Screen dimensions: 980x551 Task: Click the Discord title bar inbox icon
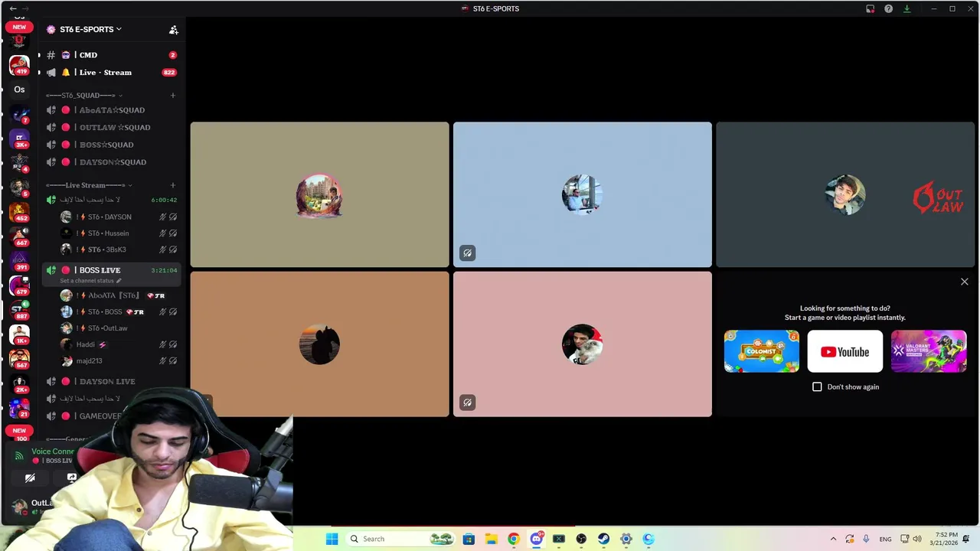point(870,9)
